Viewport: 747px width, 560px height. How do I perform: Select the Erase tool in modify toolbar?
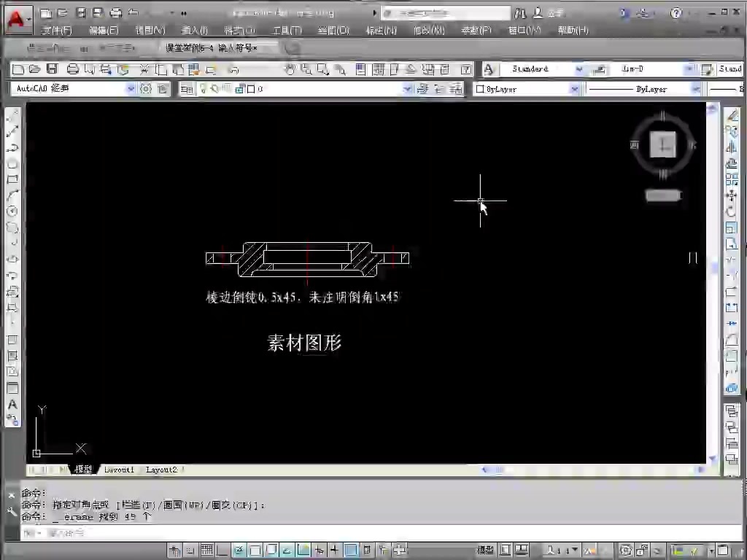732,115
